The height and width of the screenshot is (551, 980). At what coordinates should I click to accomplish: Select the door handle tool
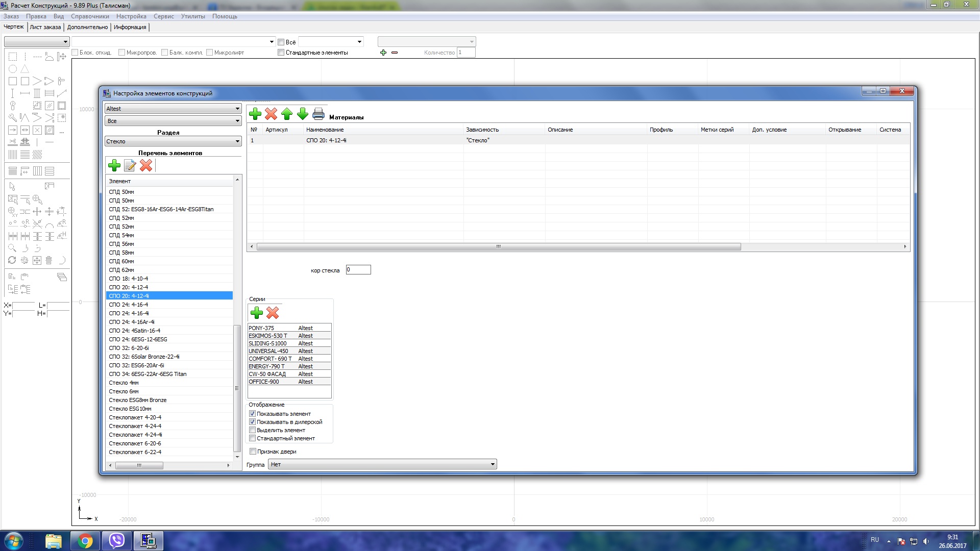62,81
